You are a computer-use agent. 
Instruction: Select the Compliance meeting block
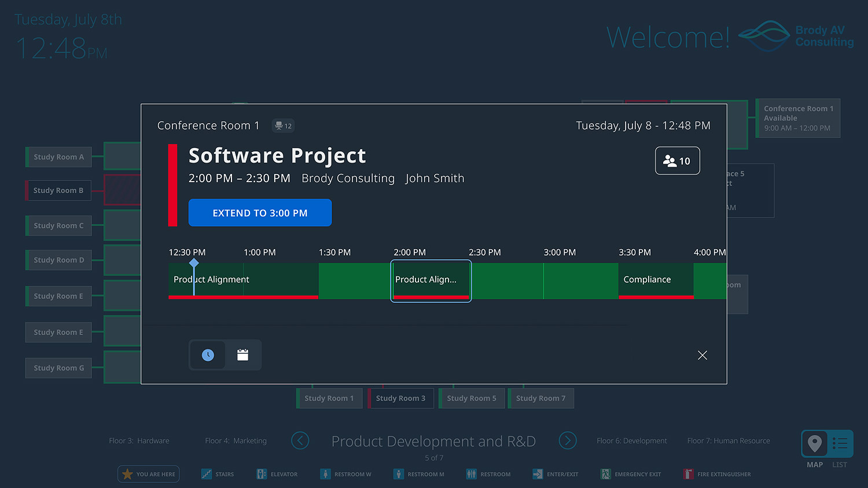pos(656,280)
